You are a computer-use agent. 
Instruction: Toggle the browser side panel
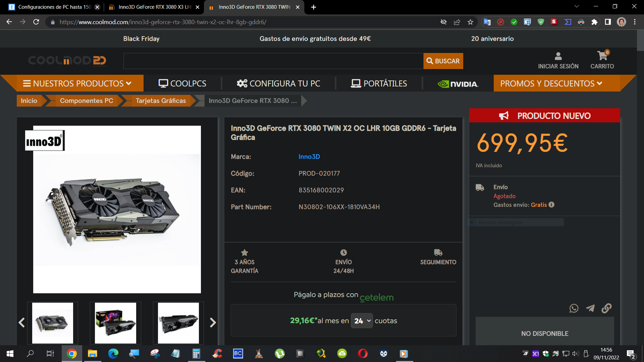click(x=608, y=22)
